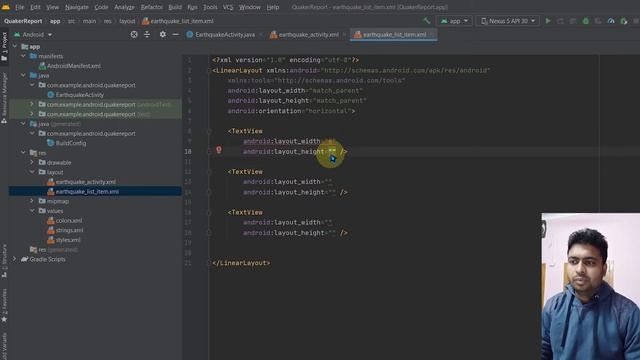Image resolution: width=640 pixels, height=360 pixels.
Task: Collapse the res folder
Action: (23, 153)
